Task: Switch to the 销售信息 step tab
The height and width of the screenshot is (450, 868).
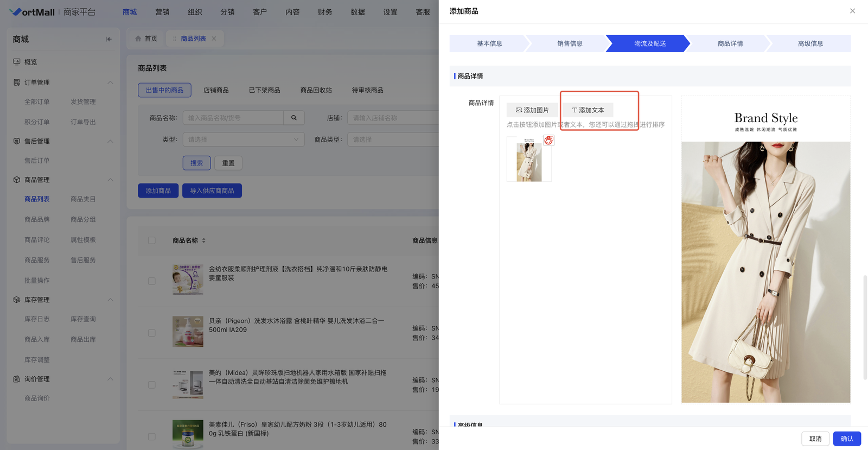Action: click(570, 43)
